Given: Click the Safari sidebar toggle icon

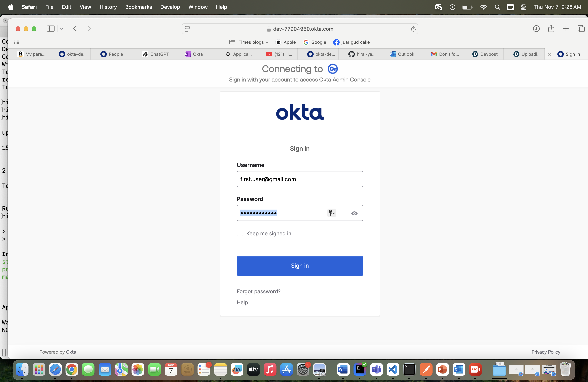Looking at the screenshot, I should (x=50, y=29).
